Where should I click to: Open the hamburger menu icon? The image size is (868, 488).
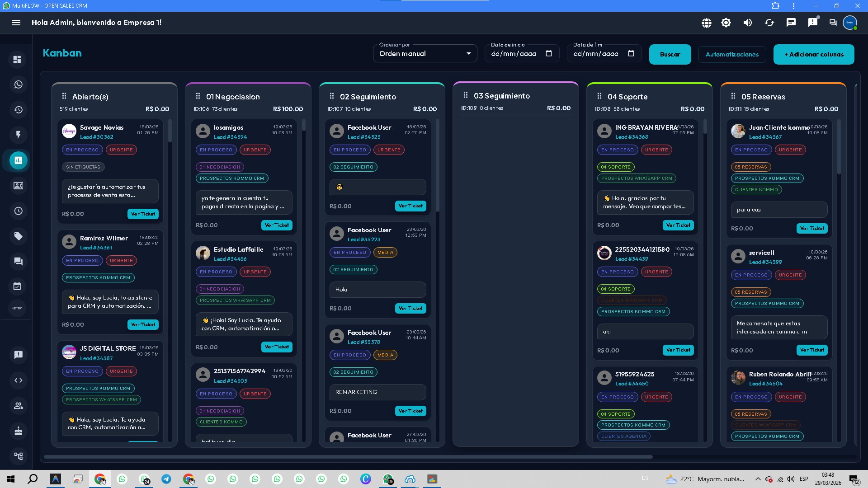pos(16,23)
